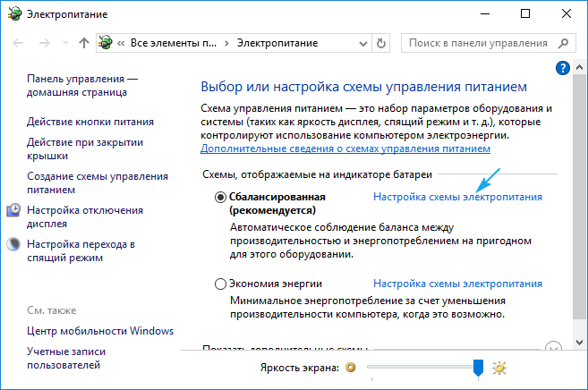Go up one level with up arrow
Image resolution: width=588 pixels, height=390 pixels.
[x=84, y=43]
